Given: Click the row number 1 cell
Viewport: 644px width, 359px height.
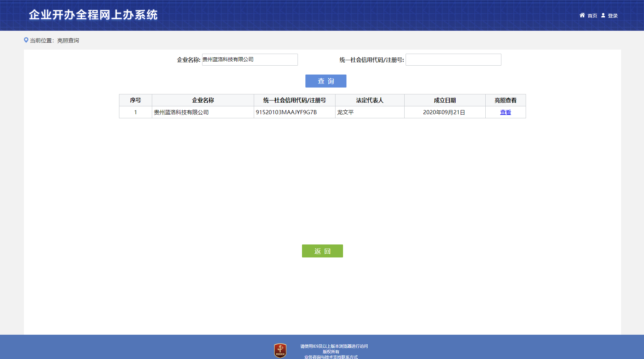Looking at the screenshot, I should 135,112.
